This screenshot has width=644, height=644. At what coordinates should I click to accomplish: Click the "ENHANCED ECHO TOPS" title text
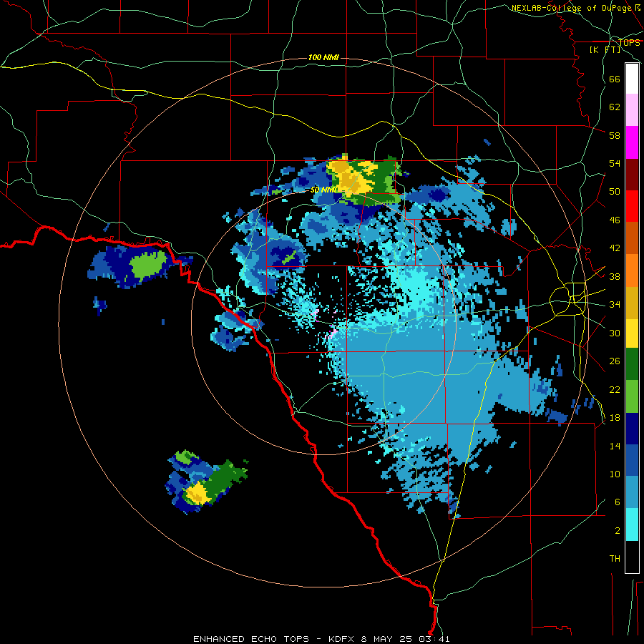click(x=251, y=639)
